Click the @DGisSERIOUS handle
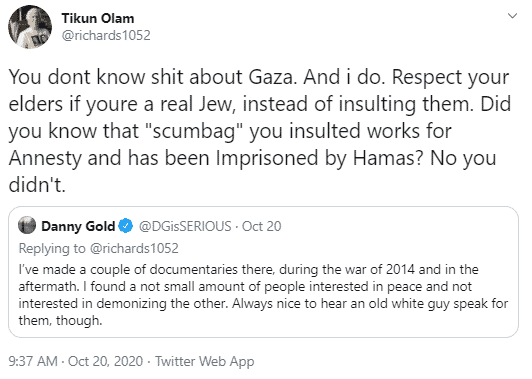Screen dimensions: 532x379 (185, 226)
